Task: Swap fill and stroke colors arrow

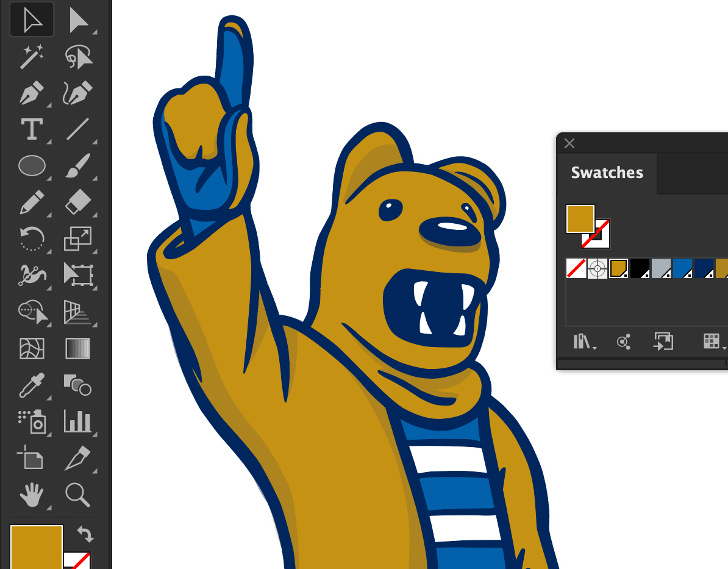Action: (x=85, y=534)
